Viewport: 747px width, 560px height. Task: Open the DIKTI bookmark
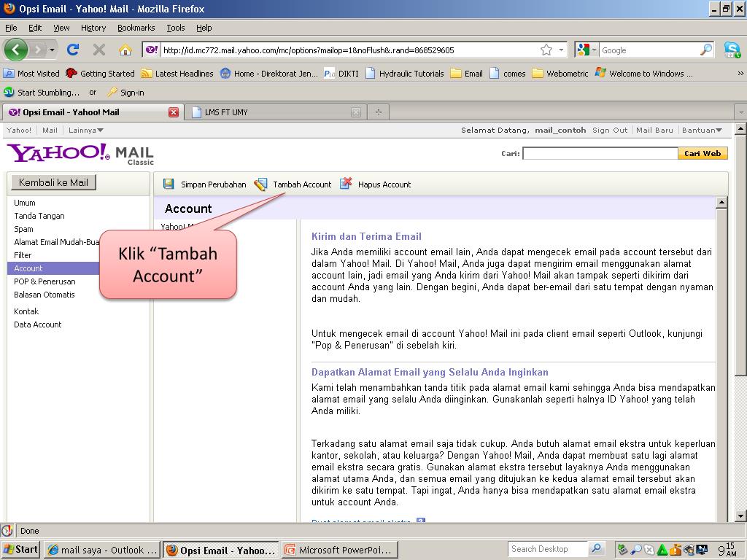tap(341, 74)
